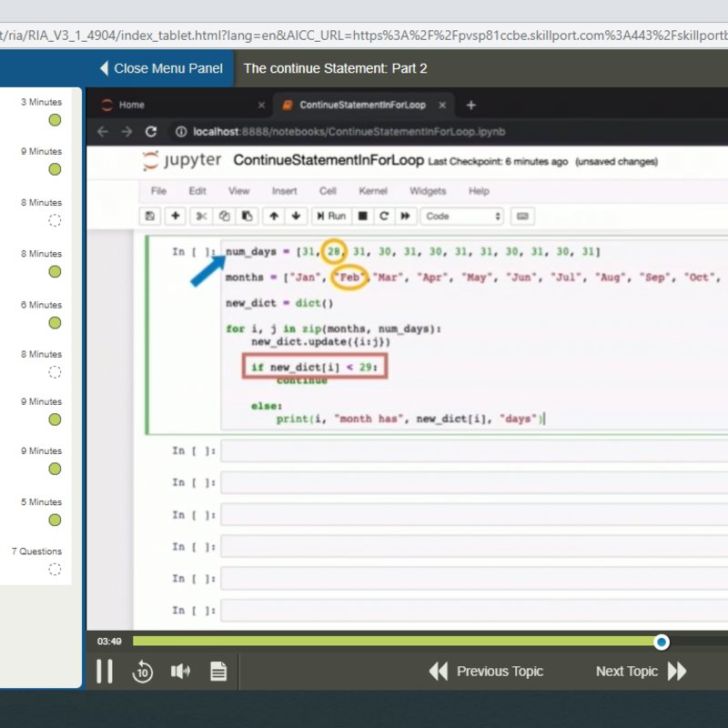Viewport: 728px width, 728px height.
Task: Open the Insert menu in Jupyter
Action: 284,191
